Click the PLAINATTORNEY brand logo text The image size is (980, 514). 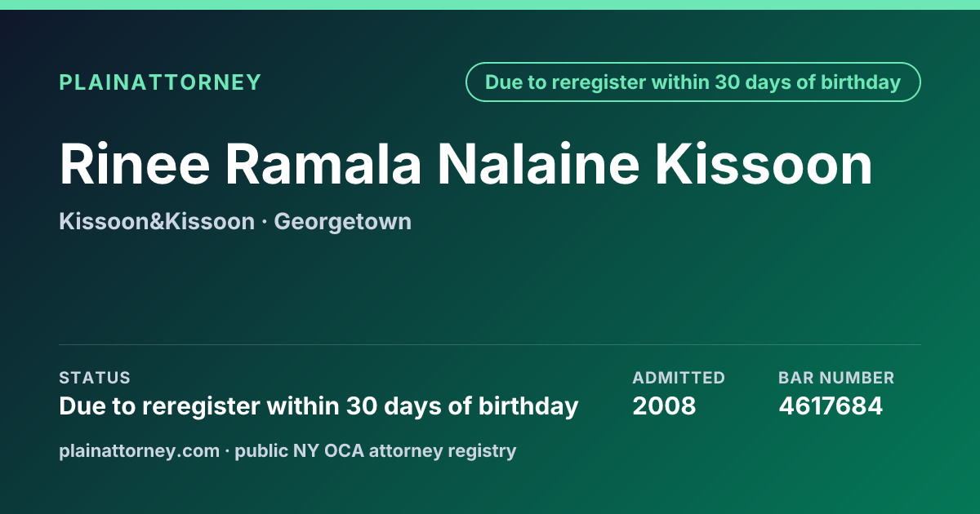[160, 82]
